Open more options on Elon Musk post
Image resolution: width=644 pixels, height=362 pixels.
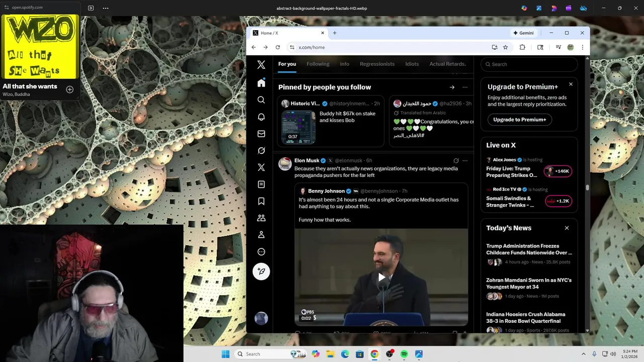click(465, 161)
